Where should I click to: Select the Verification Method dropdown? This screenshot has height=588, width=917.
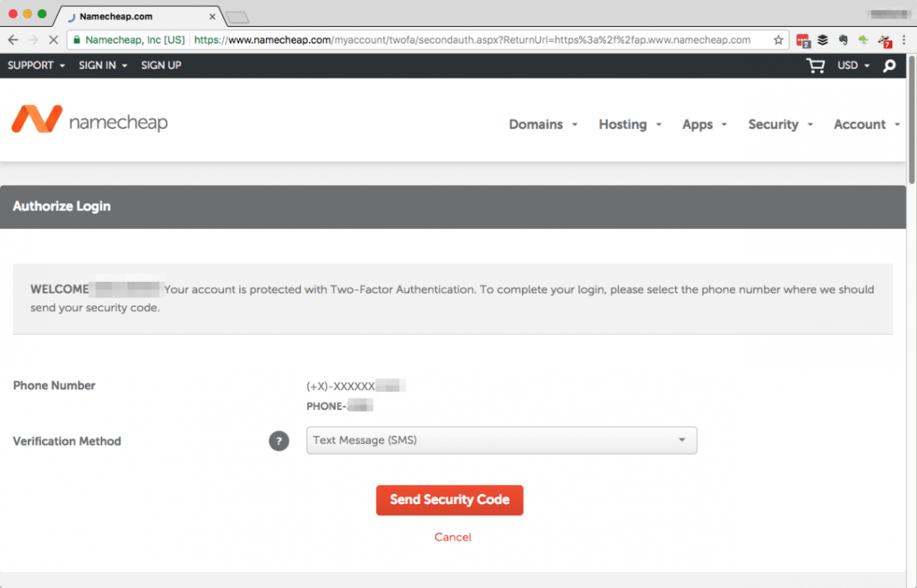[x=501, y=440]
